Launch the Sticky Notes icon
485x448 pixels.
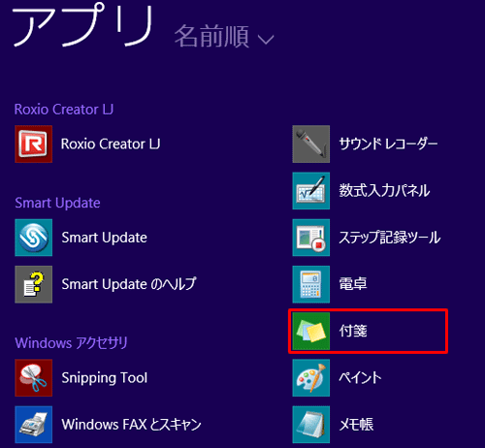click(311, 331)
